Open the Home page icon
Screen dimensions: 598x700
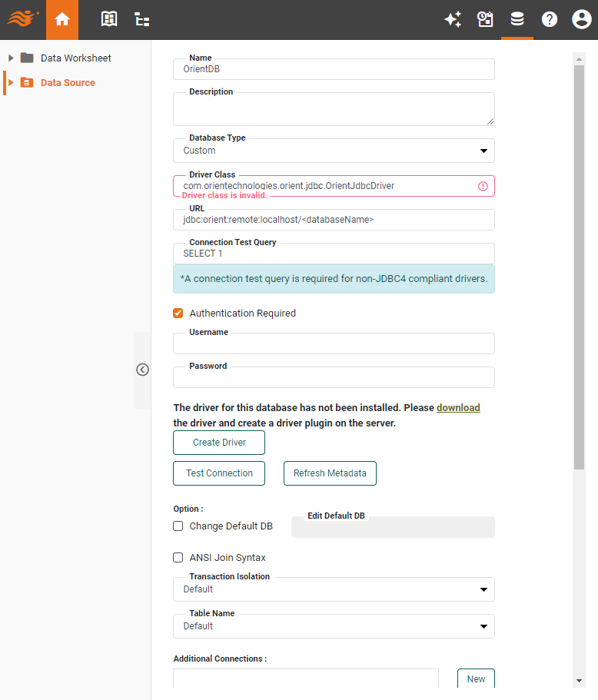pos(62,19)
